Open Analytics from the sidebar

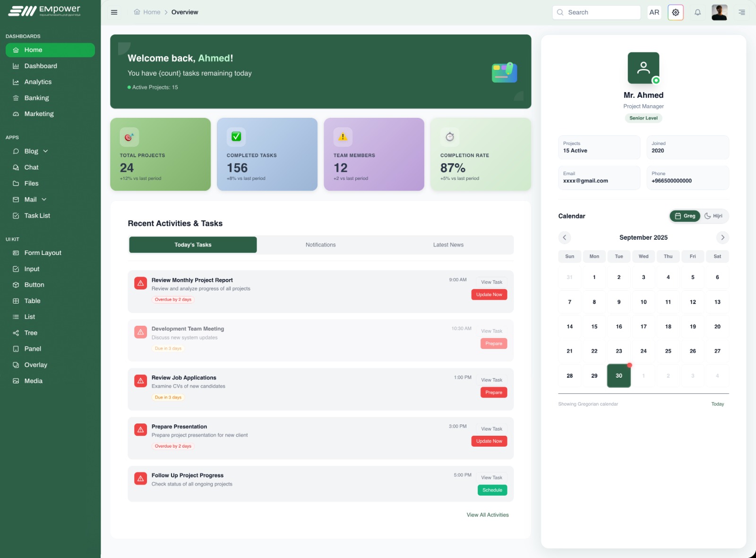(38, 82)
